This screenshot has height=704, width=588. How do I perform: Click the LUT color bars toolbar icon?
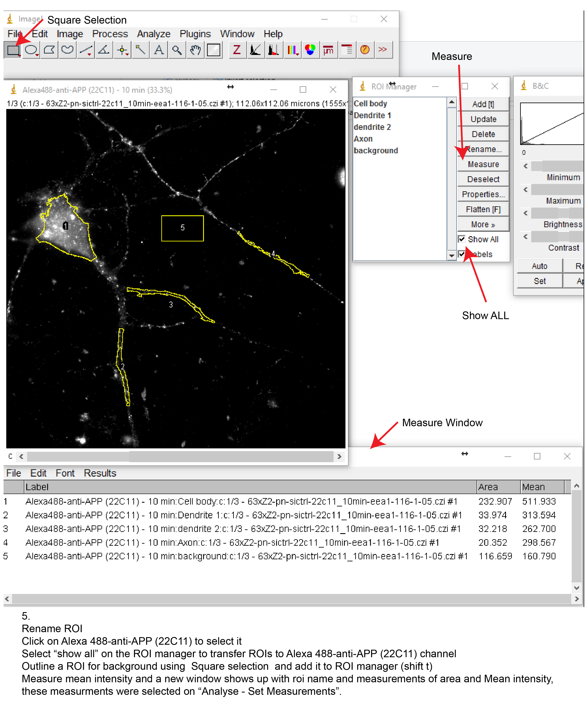[x=292, y=50]
